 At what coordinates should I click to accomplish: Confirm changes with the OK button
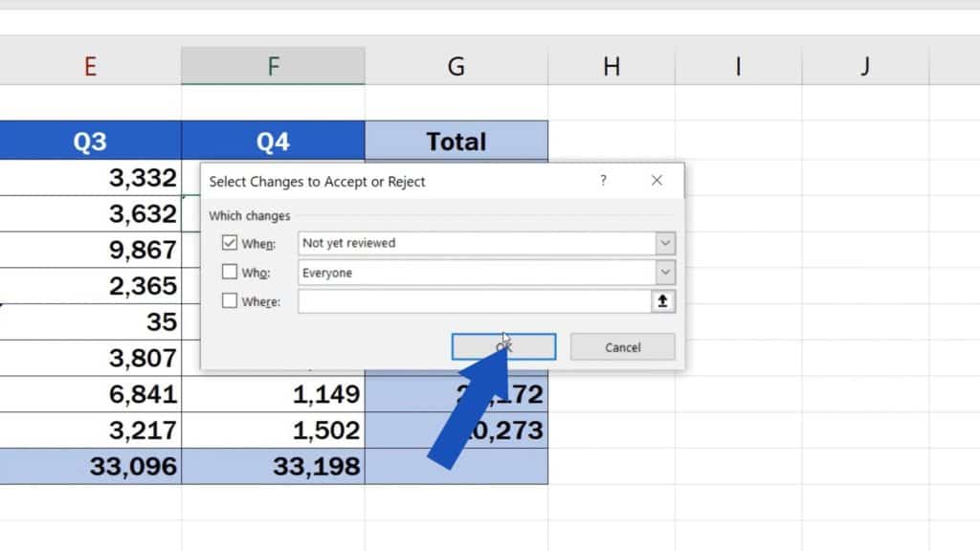pyautogui.click(x=503, y=346)
